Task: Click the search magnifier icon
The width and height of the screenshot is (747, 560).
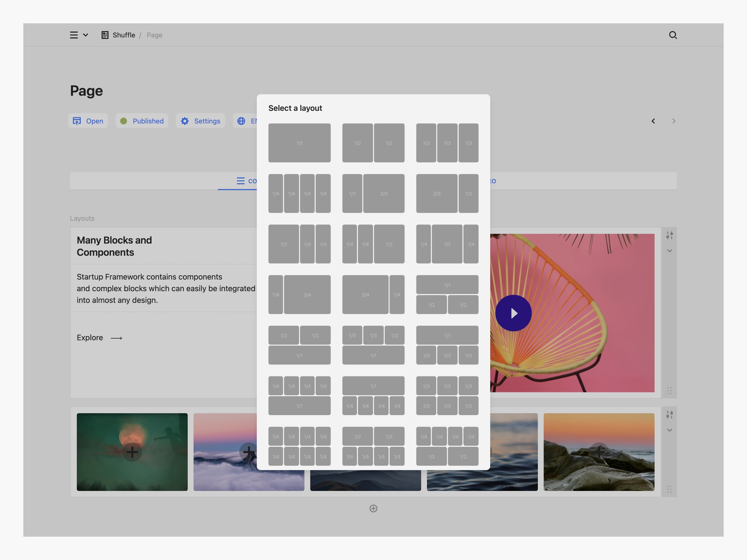Action: pos(673,35)
